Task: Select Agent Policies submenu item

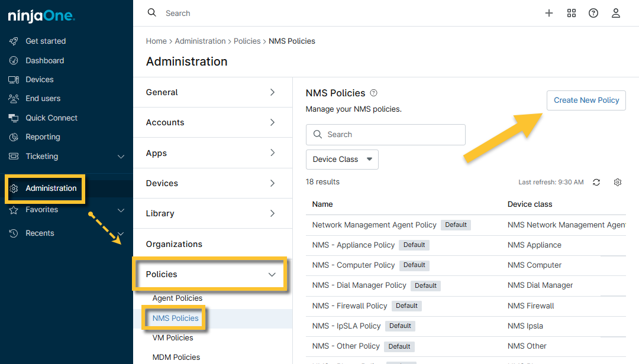Action: 177,298
